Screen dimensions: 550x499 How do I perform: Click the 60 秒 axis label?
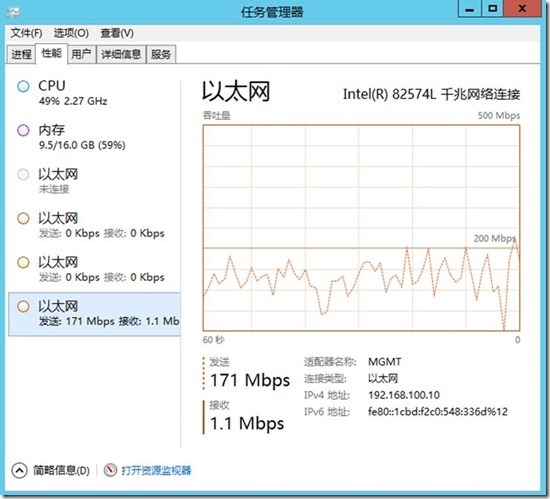(x=213, y=339)
